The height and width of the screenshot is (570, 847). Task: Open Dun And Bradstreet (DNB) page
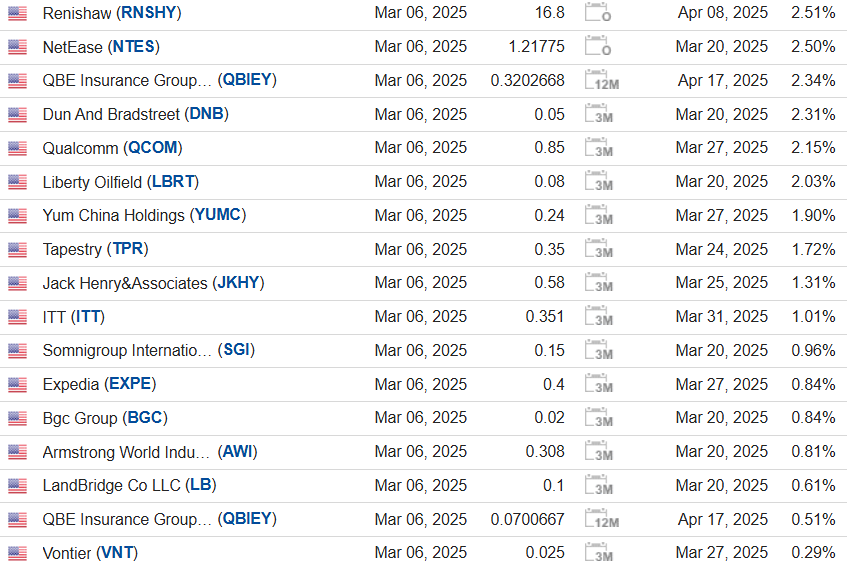[x=136, y=114]
